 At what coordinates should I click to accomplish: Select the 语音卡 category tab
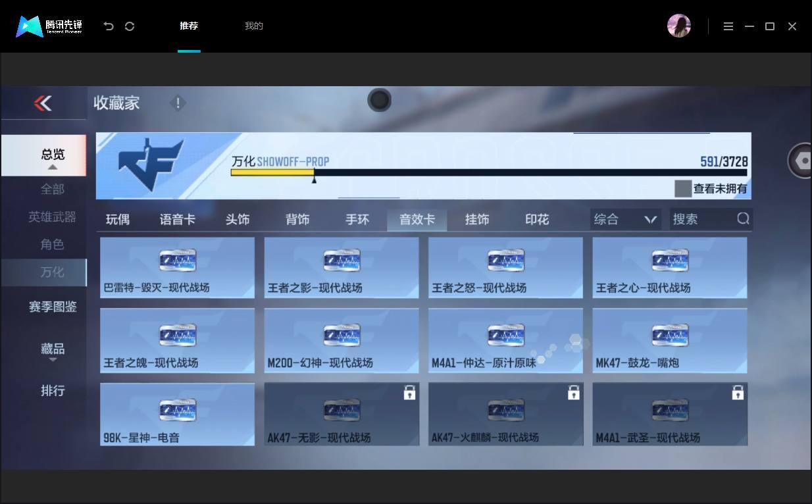click(x=177, y=219)
